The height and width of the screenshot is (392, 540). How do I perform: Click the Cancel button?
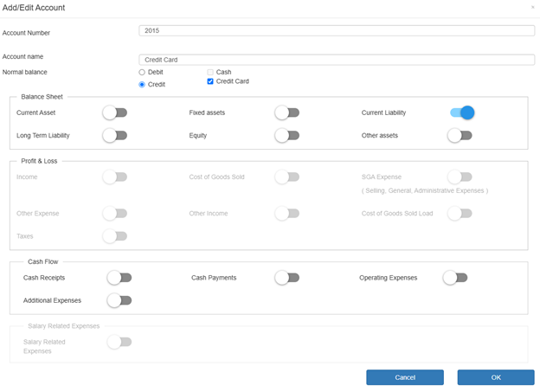coord(405,377)
